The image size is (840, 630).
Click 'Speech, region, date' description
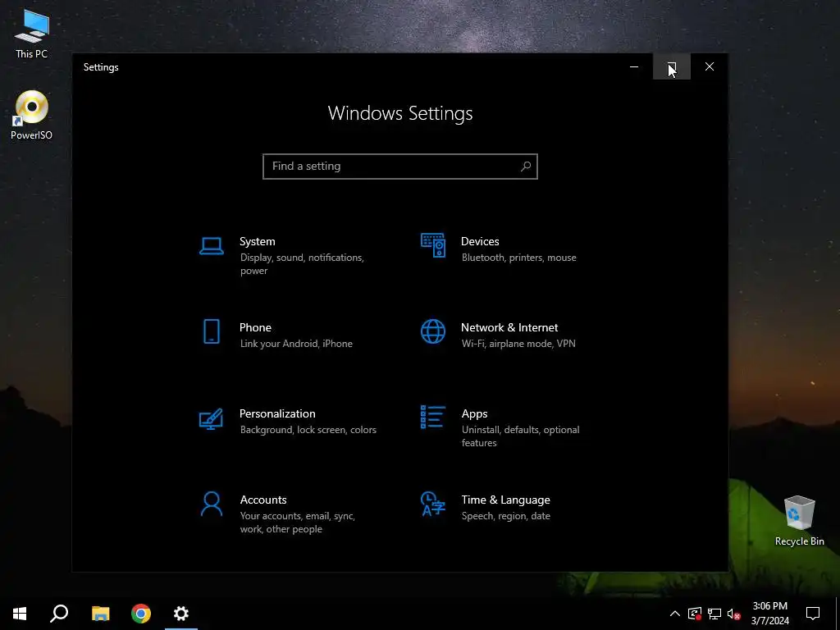tap(505, 516)
